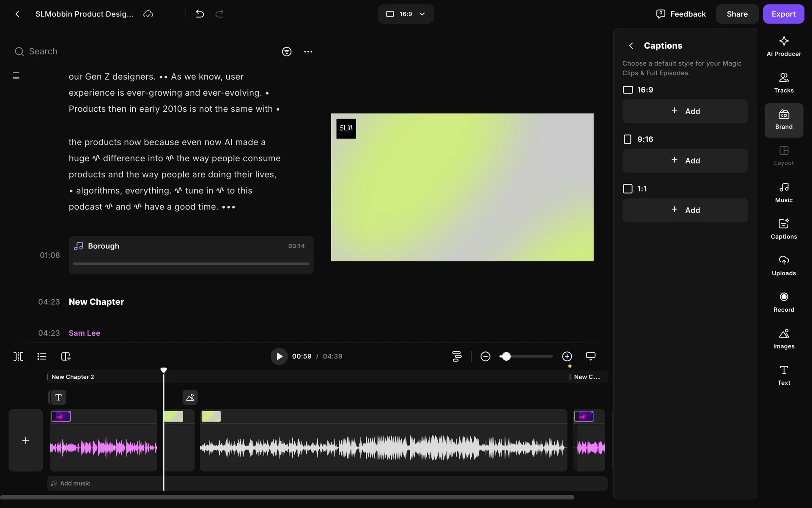This screenshot has width=812, height=508.
Task: Switch to the Text tab
Action: 783,375
